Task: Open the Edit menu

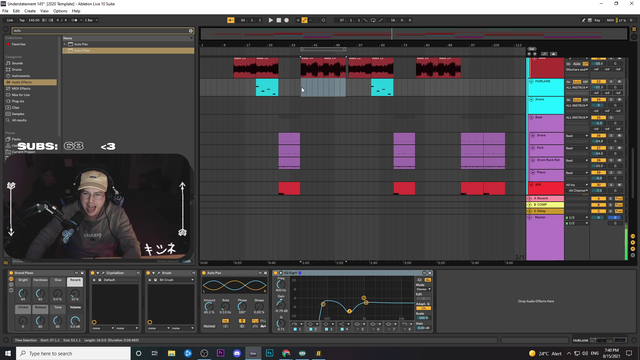Action: pos(16,11)
